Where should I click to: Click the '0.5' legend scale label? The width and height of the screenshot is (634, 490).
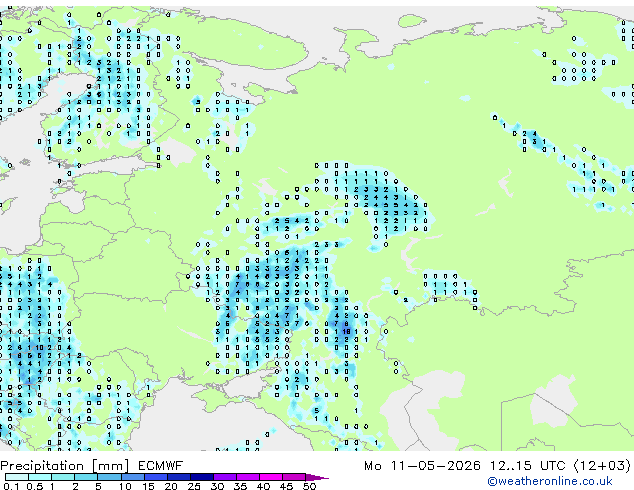[35, 486]
